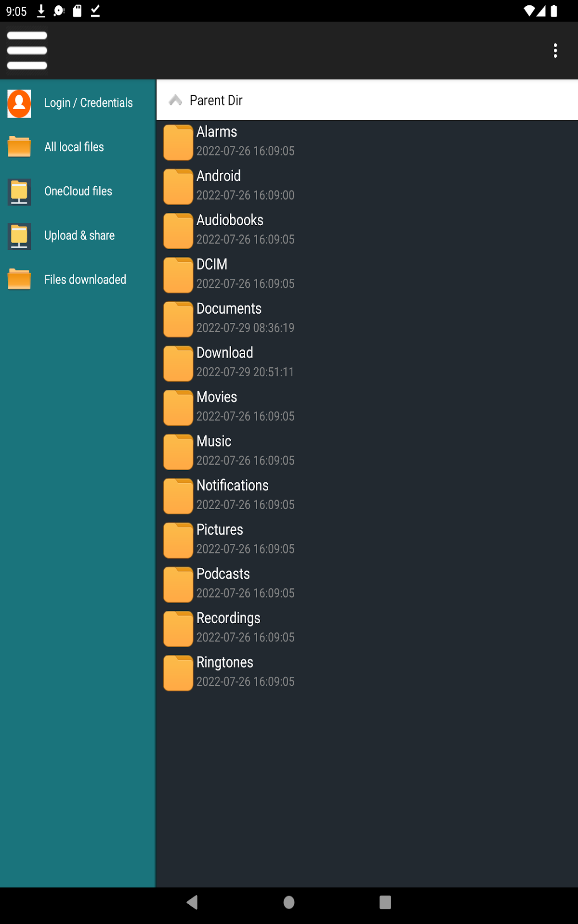Click the All local files folder icon
The width and height of the screenshot is (578, 924).
tap(18, 147)
